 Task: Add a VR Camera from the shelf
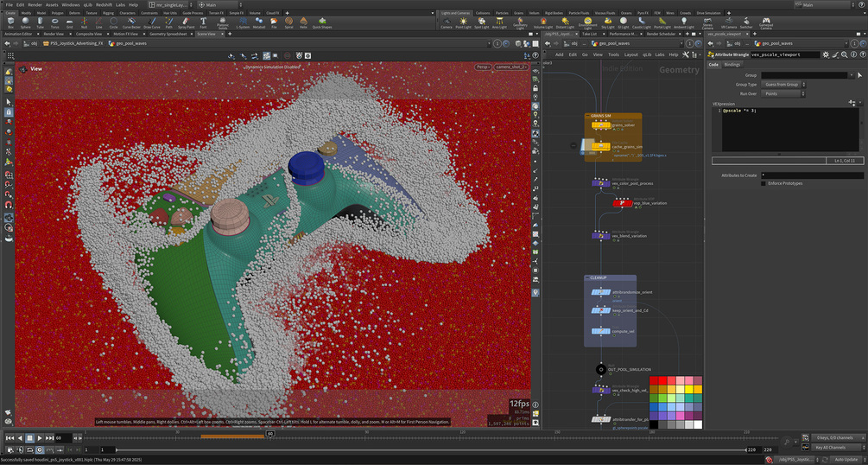tap(728, 22)
